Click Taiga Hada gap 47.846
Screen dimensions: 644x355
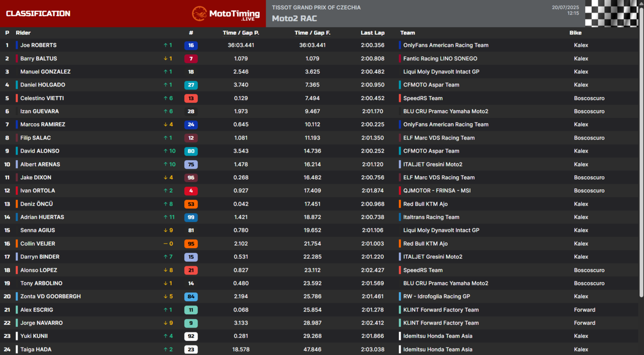312,349
